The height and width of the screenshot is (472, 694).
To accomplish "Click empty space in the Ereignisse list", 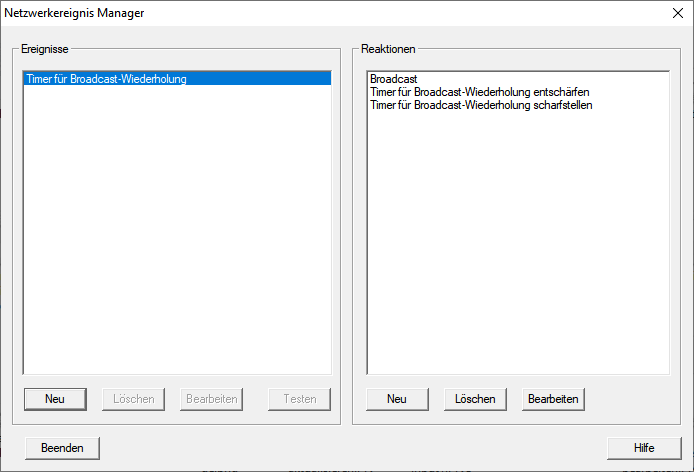I will pyautogui.click(x=176, y=240).
